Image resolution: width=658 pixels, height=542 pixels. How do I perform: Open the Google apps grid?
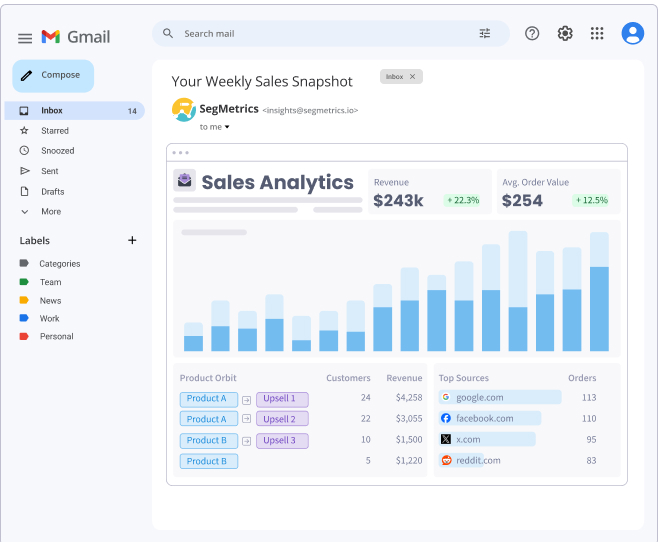coord(597,33)
